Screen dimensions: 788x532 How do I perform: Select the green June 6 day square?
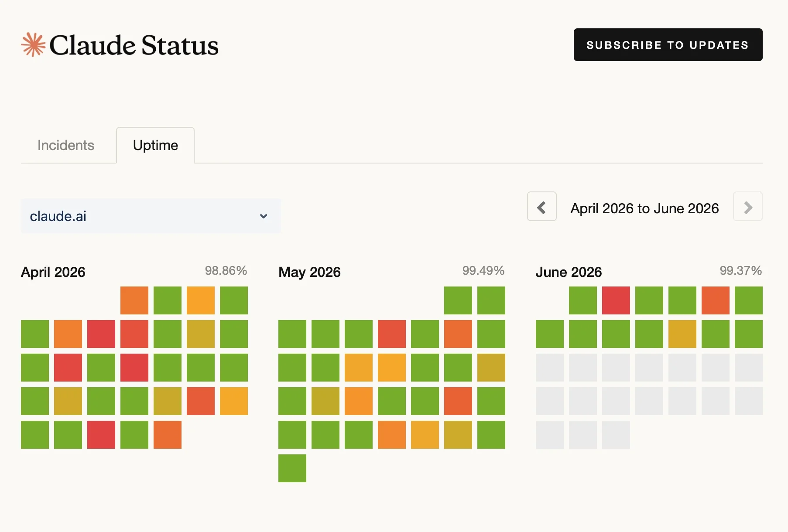click(749, 300)
